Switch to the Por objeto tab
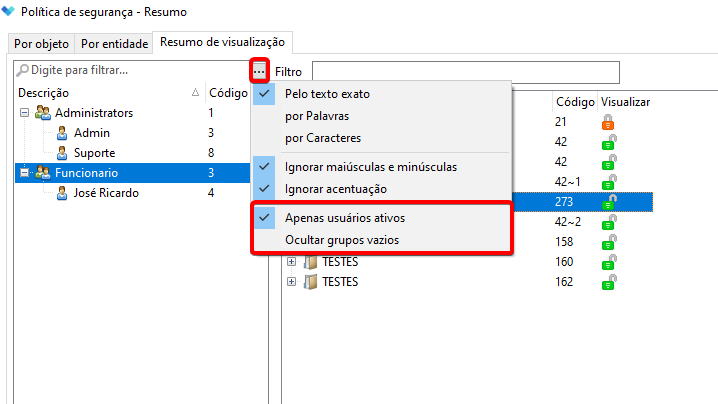 click(x=39, y=44)
